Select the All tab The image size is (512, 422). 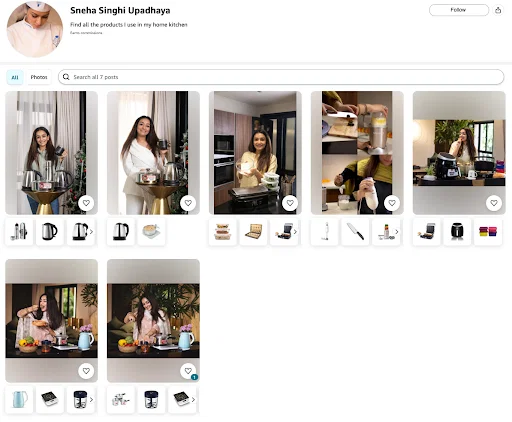[x=15, y=77]
